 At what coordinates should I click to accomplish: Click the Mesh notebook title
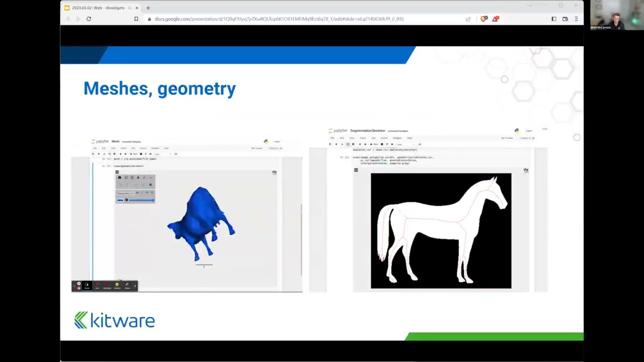click(116, 141)
